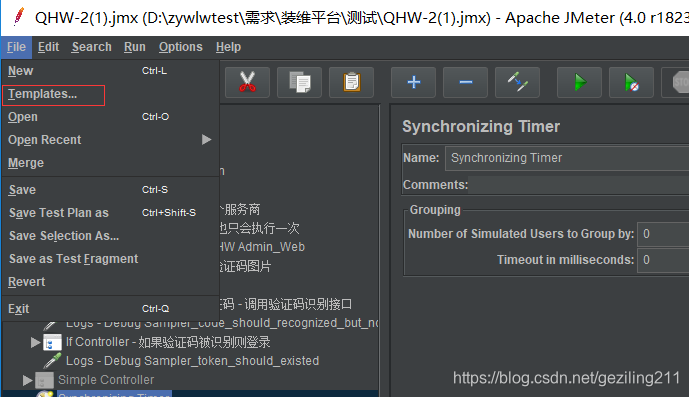This screenshot has width=689, height=397.
Task: Click the Cut scissors toolbar icon
Action: [x=247, y=82]
